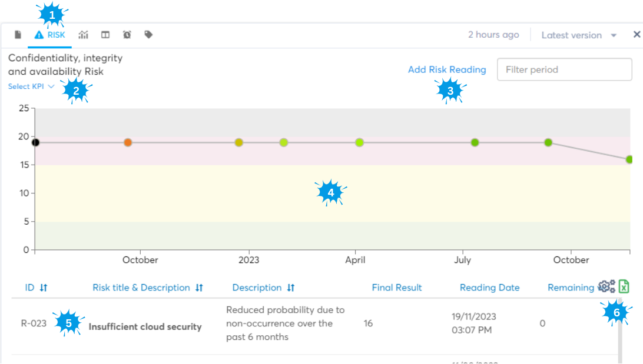643x364 pixels.
Task: Open the document details tab icon
Action: click(x=18, y=35)
